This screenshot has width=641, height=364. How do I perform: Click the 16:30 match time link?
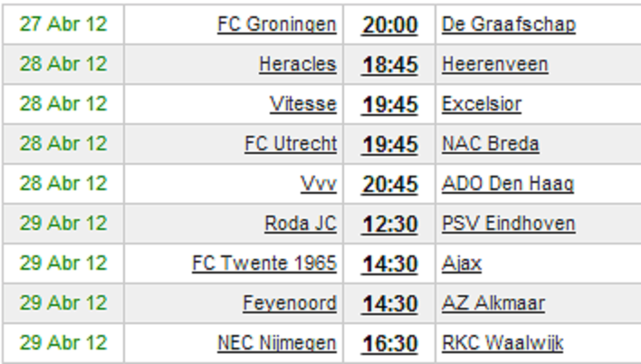tap(389, 343)
